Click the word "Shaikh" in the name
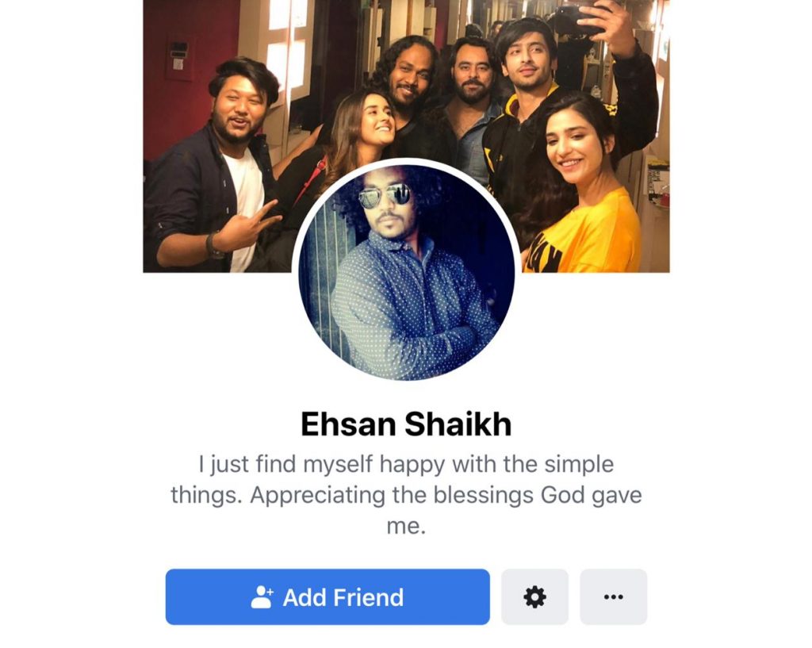The width and height of the screenshot is (812, 648). click(x=458, y=424)
